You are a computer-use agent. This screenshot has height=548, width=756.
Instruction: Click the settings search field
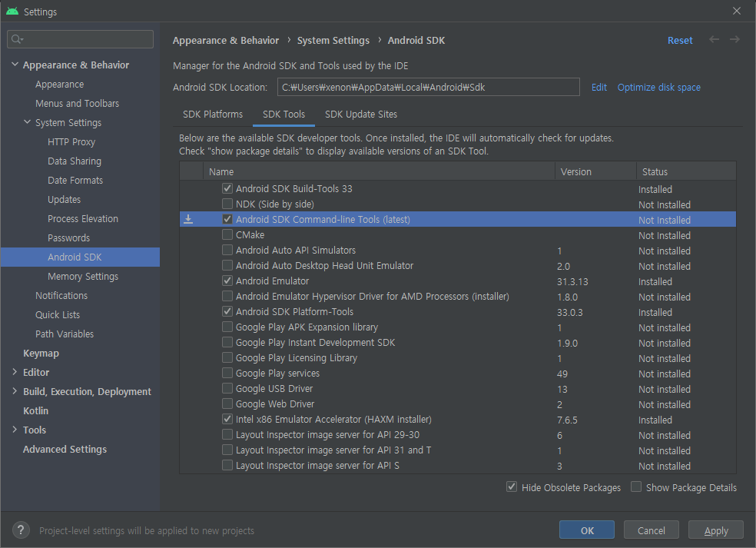pyautogui.click(x=81, y=39)
